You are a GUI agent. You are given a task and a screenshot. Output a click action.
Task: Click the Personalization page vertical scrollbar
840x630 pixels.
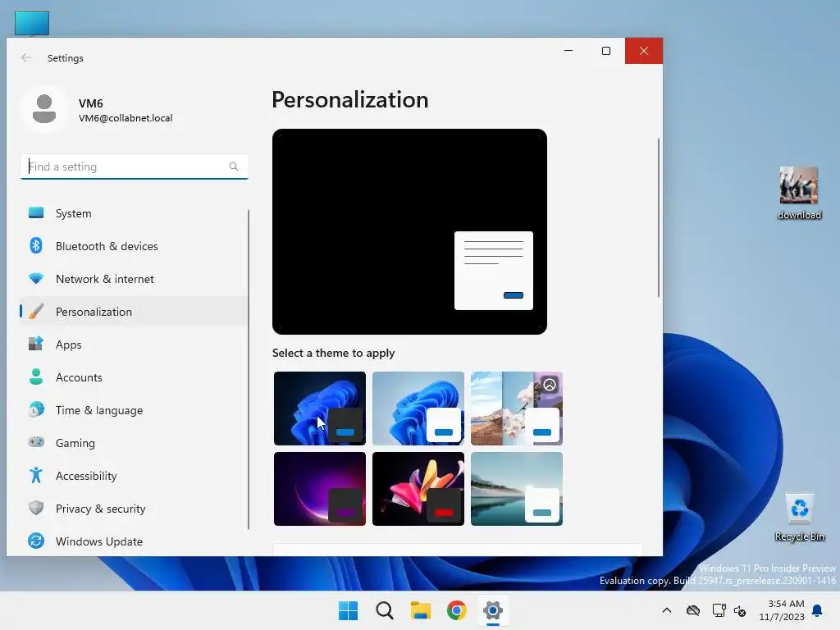[x=659, y=217]
